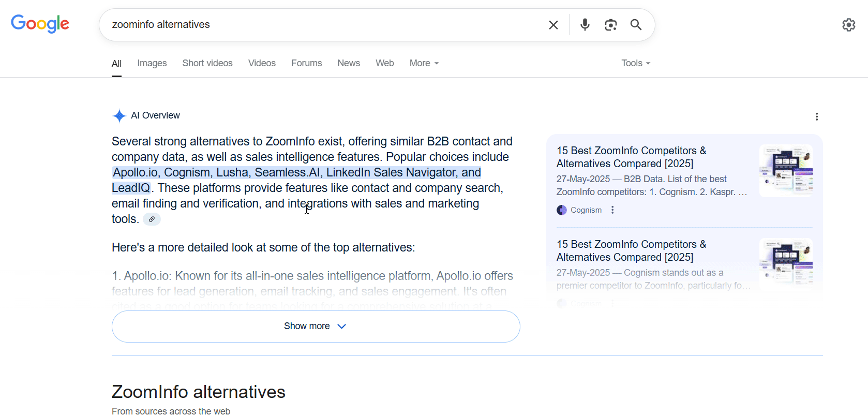Open first '15 Best ZoomInfo Competitors' source link
This screenshot has height=415, width=868.
[631, 157]
